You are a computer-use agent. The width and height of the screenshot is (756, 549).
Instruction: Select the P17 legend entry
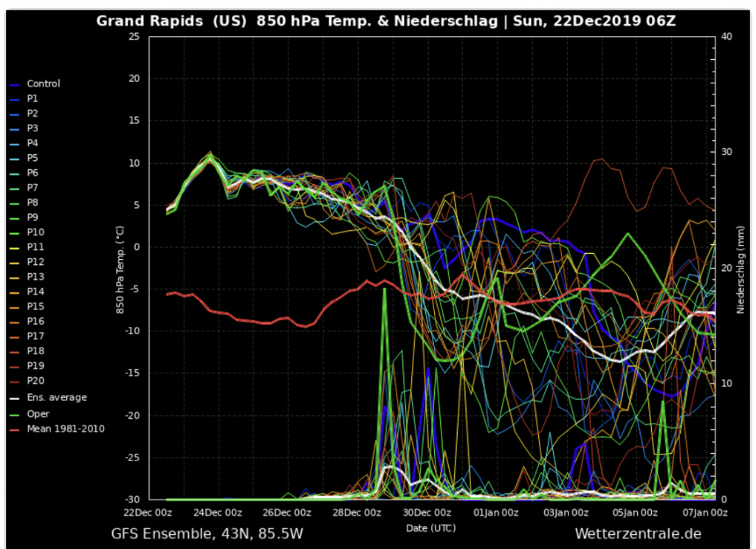(x=35, y=336)
